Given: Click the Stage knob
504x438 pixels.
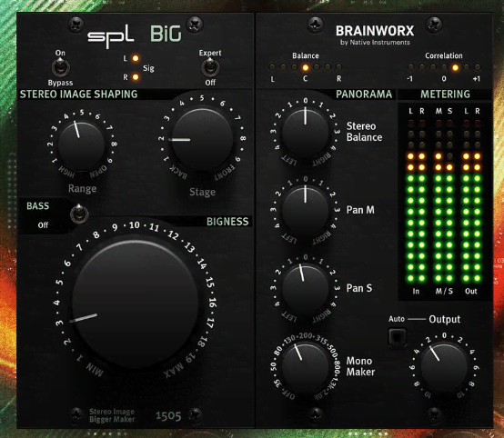Looking at the screenshot, I should pos(202,139).
